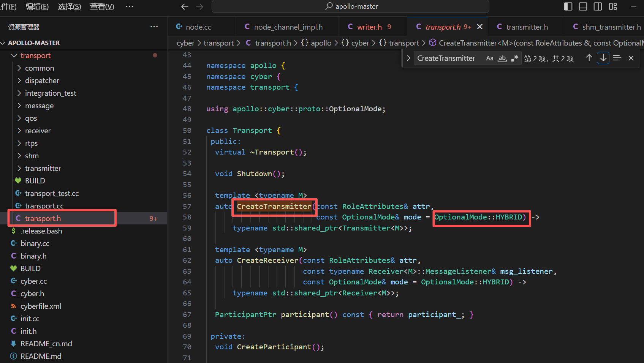Image resolution: width=644 pixels, height=363 pixels.
Task: Click CreateTransmitter<M> breadcrumb symbol
Action: pyautogui.click(x=536, y=43)
